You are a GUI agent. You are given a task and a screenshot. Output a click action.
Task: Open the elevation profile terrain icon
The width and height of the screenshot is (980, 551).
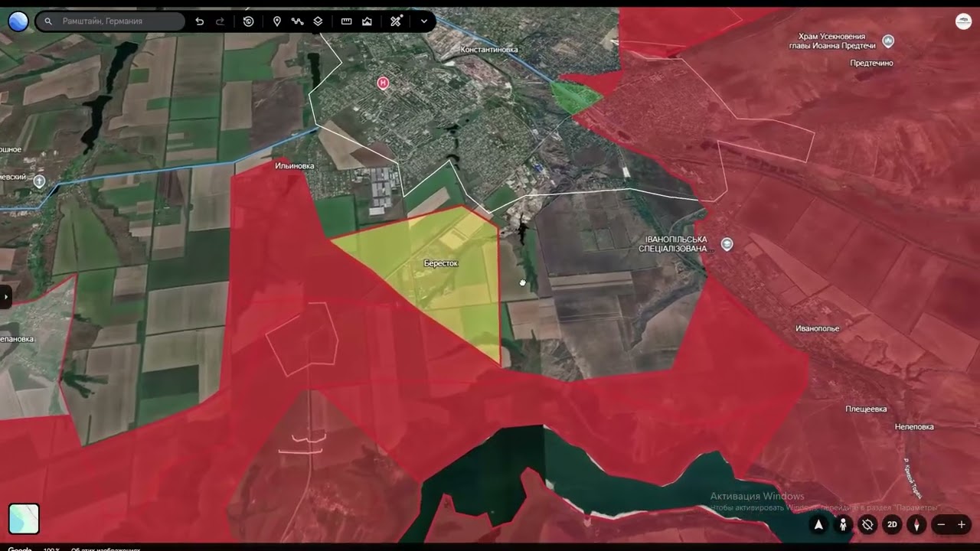(x=367, y=21)
